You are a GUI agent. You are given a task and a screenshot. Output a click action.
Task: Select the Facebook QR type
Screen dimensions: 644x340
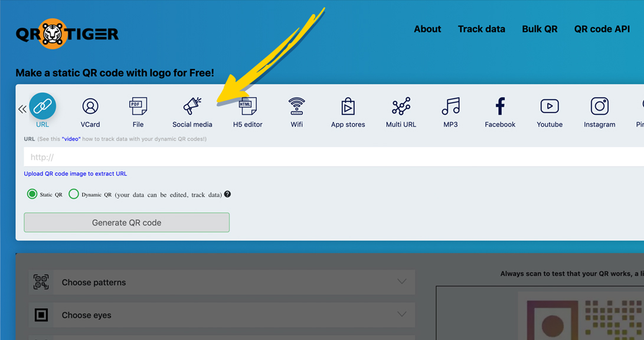[x=500, y=107]
